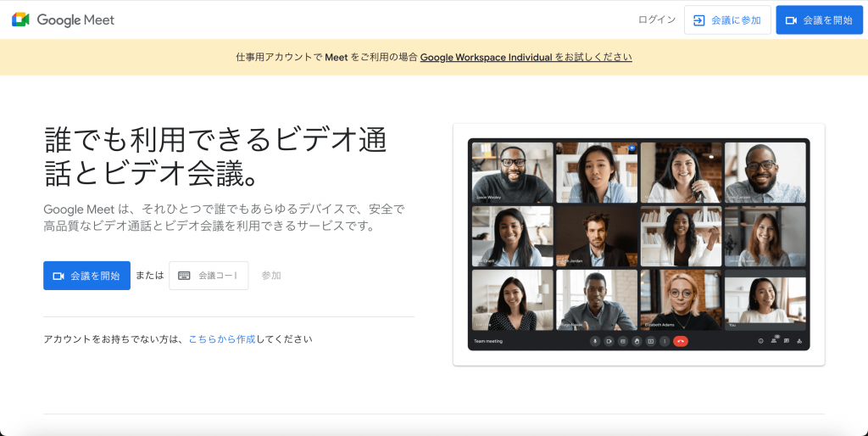This screenshot has height=436, width=868.
Task: Start a meeting with the blue 会議を開始 button under the headline
Action: pos(87,276)
